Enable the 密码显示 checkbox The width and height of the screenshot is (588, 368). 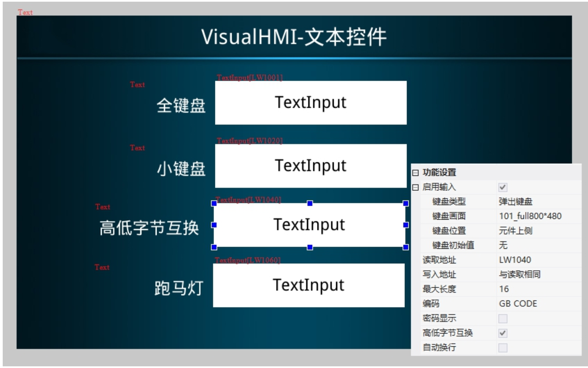(503, 319)
